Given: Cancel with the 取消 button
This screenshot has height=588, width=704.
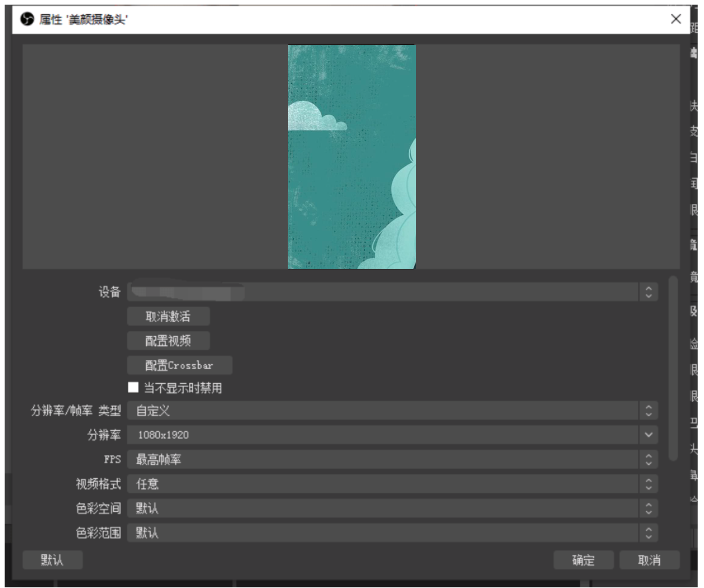Looking at the screenshot, I should click(x=649, y=560).
